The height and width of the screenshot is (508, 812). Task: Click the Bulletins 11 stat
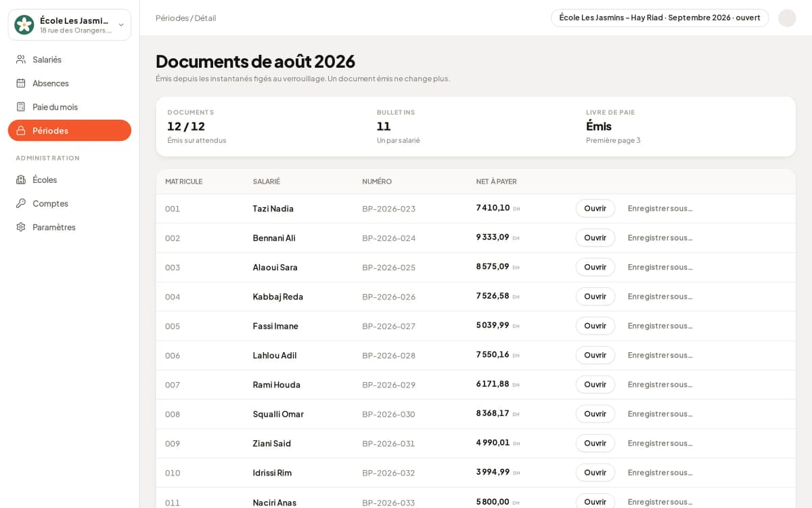coord(399,127)
